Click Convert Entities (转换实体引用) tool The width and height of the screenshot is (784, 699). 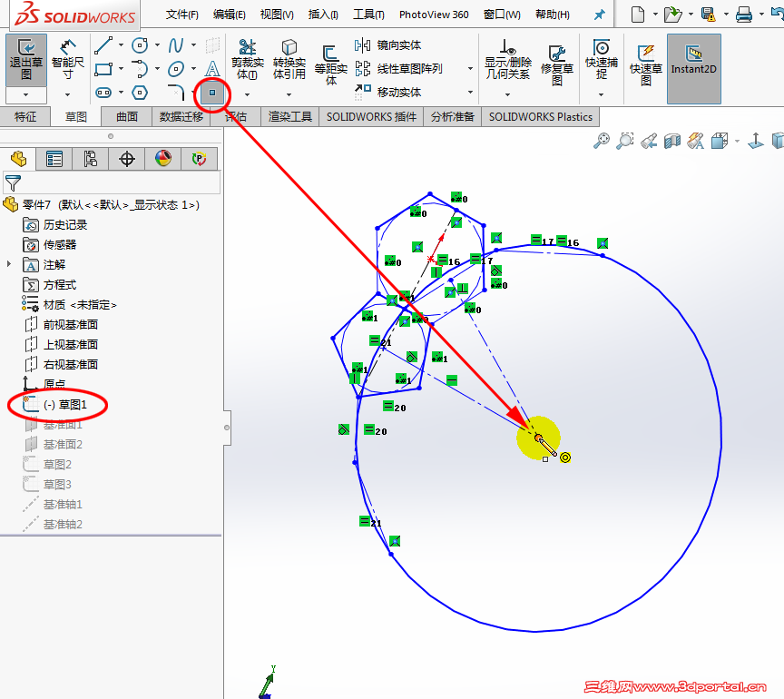point(289,60)
